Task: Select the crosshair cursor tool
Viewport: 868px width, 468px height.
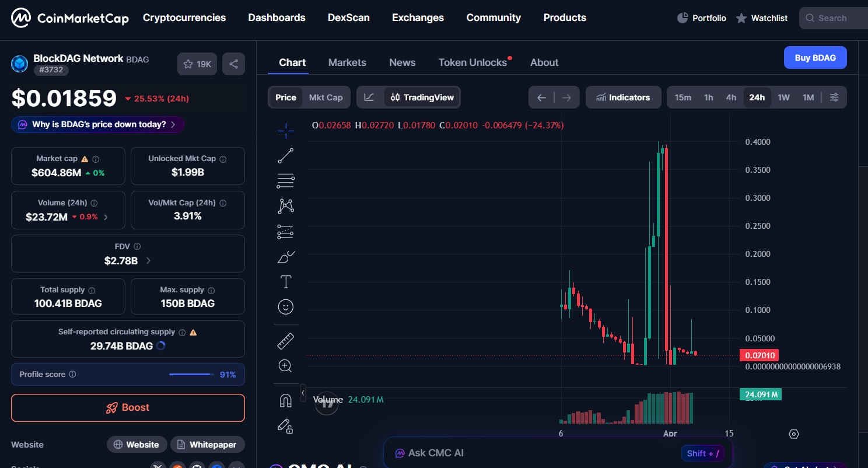Action: [x=286, y=131]
